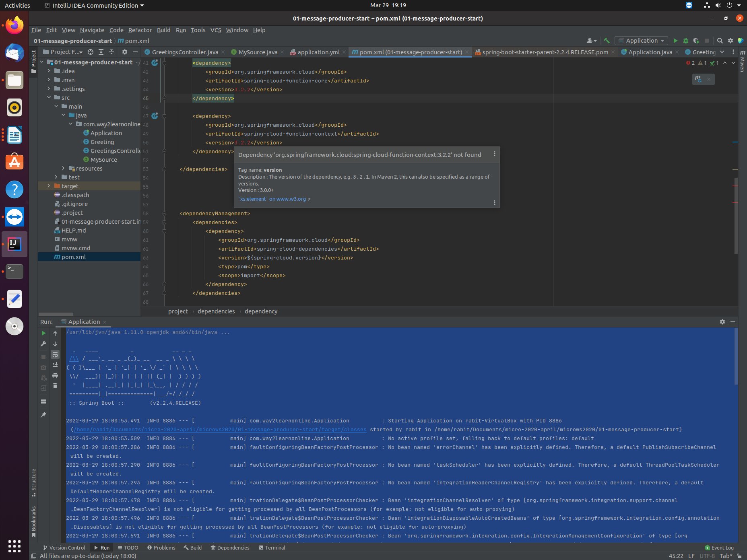
Task: Open the Project Files view dropdown
Action: pyautogui.click(x=62, y=52)
